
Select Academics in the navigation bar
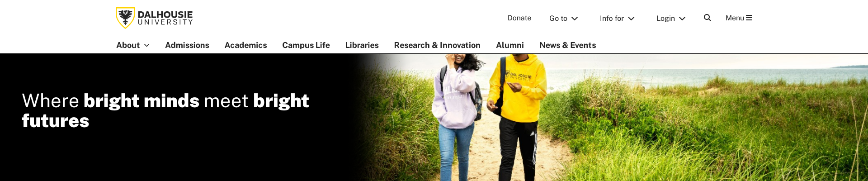click(246, 45)
